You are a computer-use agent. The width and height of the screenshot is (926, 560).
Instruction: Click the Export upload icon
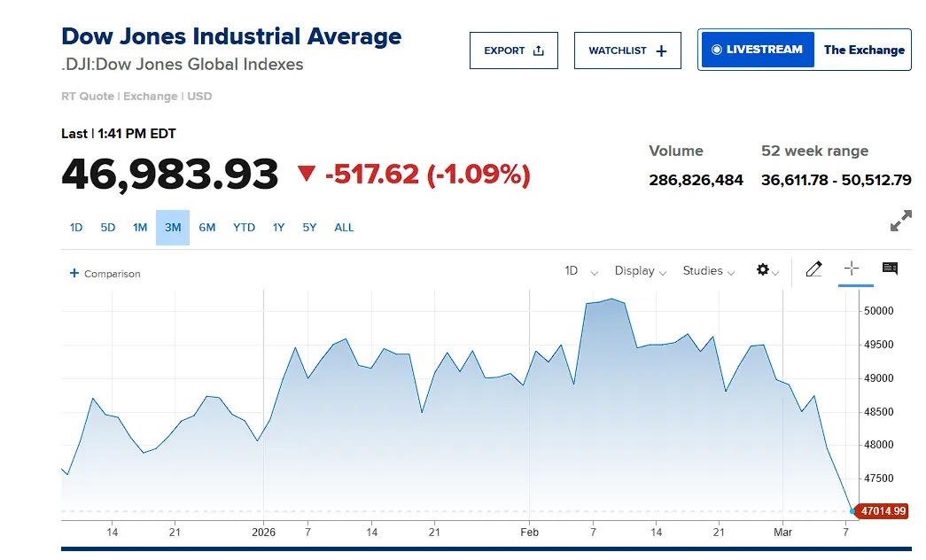click(x=539, y=51)
